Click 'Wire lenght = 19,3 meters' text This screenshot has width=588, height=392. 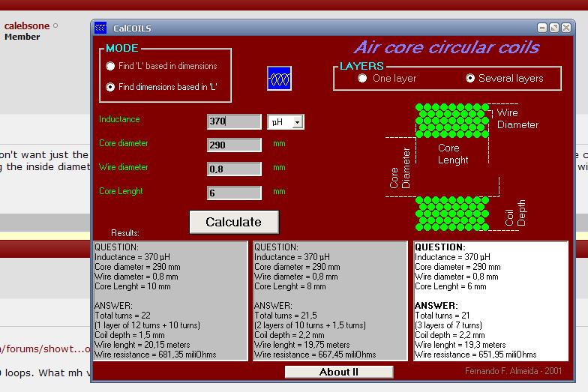coord(460,345)
